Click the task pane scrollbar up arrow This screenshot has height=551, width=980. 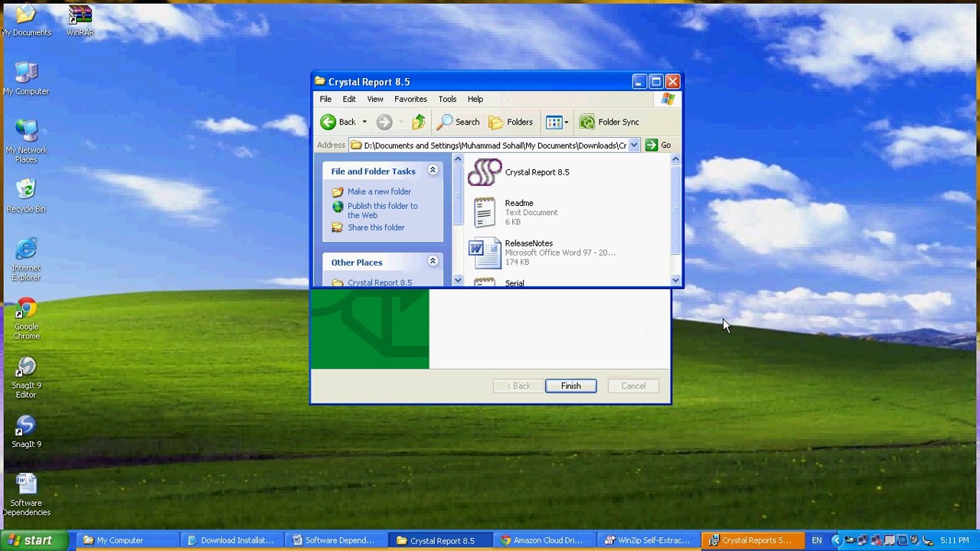pos(458,159)
